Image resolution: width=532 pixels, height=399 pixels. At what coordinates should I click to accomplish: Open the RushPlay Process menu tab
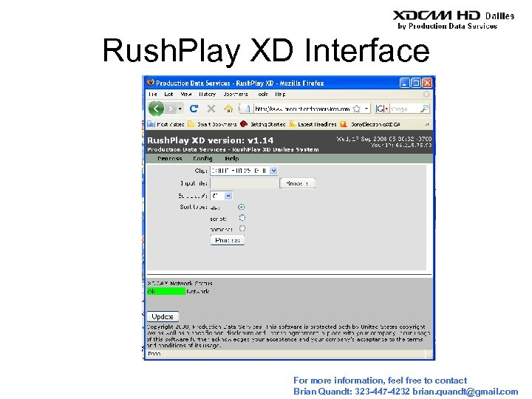pos(170,158)
